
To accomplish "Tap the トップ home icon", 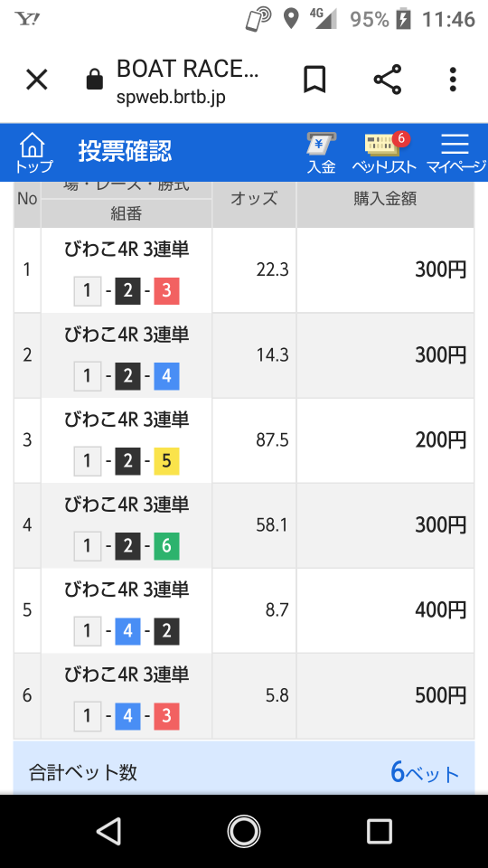I will [33, 153].
